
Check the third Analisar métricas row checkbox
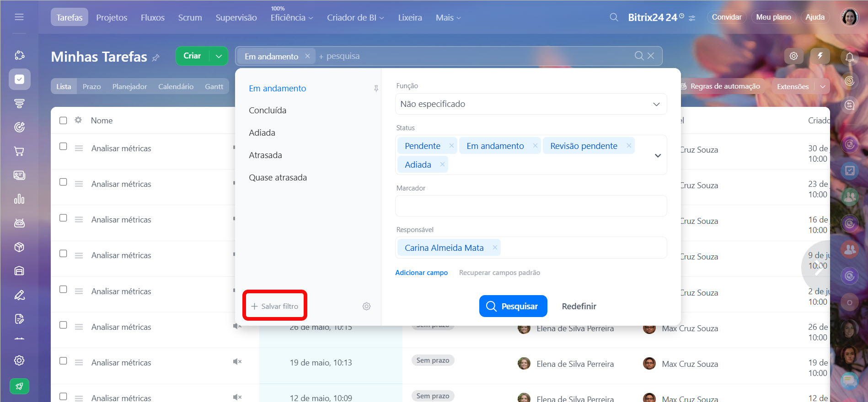click(63, 218)
